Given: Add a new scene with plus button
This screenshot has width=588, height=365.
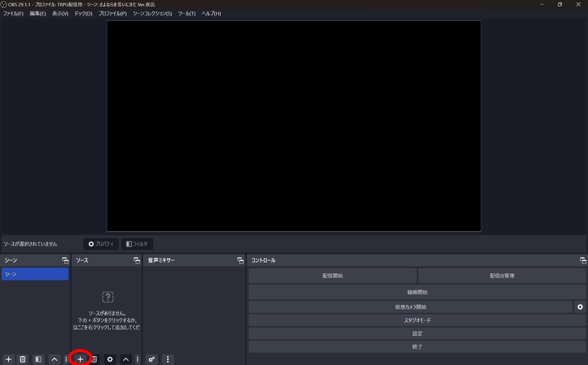Looking at the screenshot, I should (9, 359).
